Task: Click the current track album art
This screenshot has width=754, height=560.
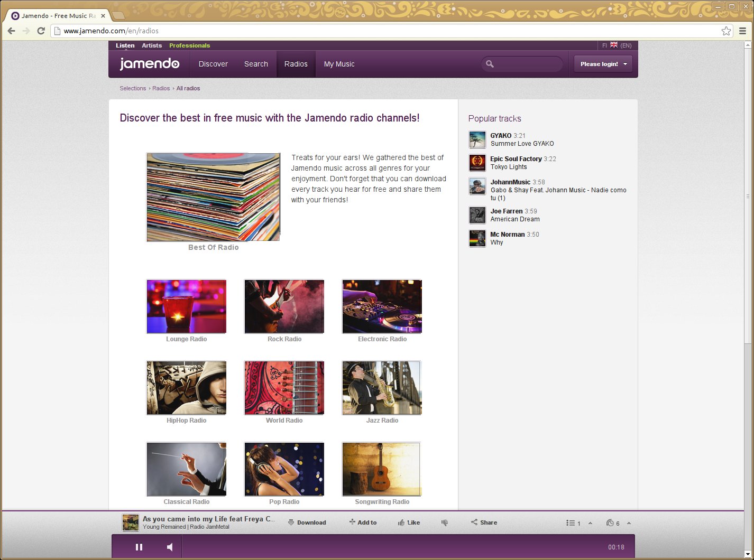Action: pyautogui.click(x=131, y=522)
